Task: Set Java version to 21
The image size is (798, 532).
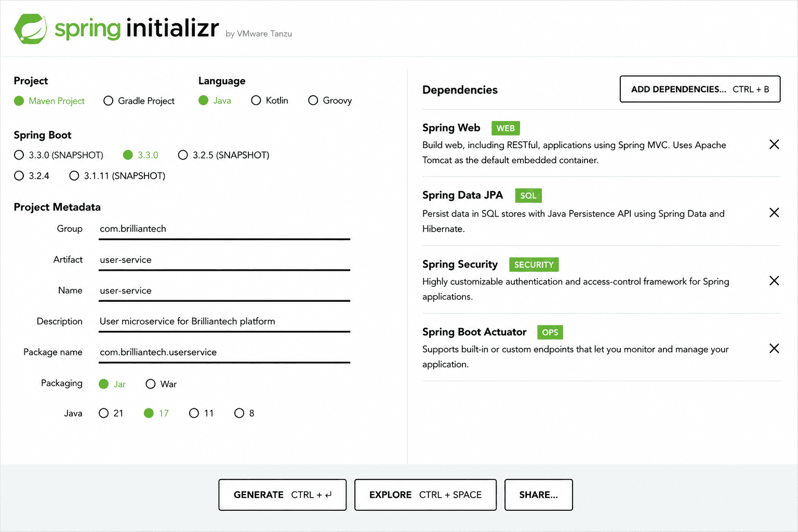Action: point(111,413)
